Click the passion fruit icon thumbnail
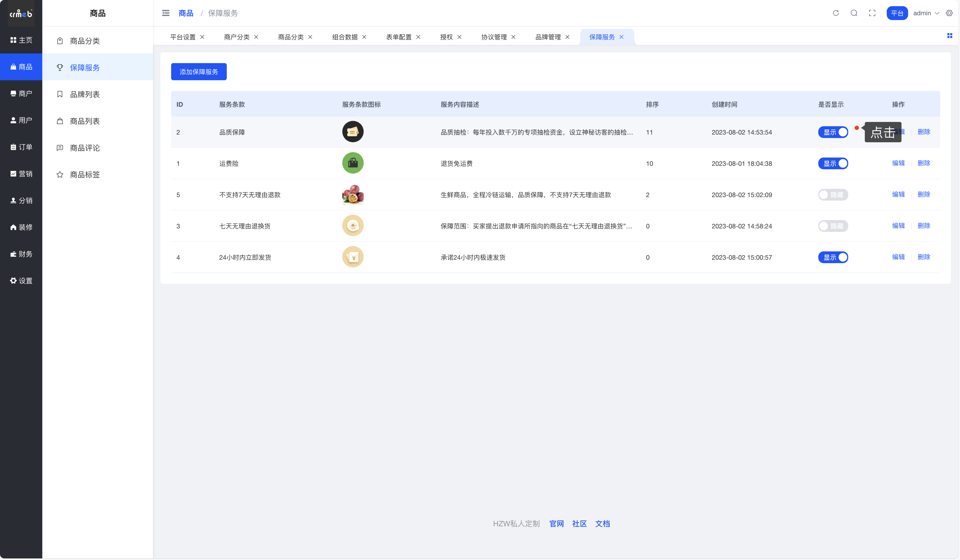The width and height of the screenshot is (960, 560). [x=353, y=194]
